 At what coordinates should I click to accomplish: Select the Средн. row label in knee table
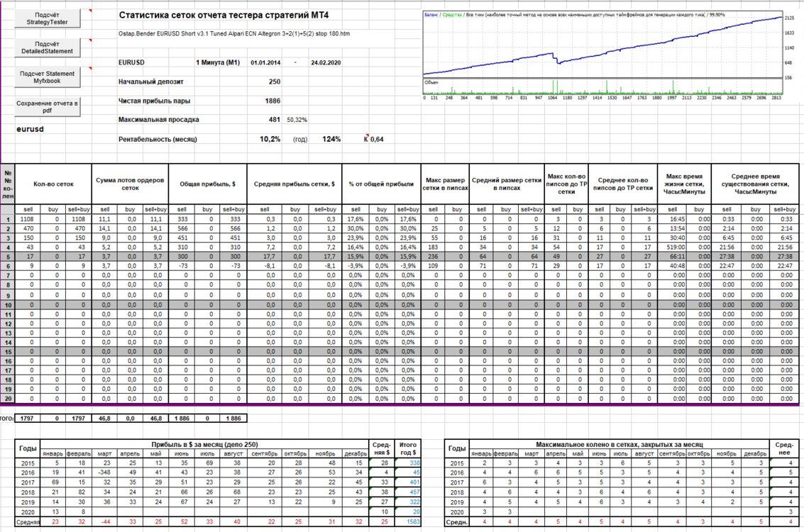(457, 522)
